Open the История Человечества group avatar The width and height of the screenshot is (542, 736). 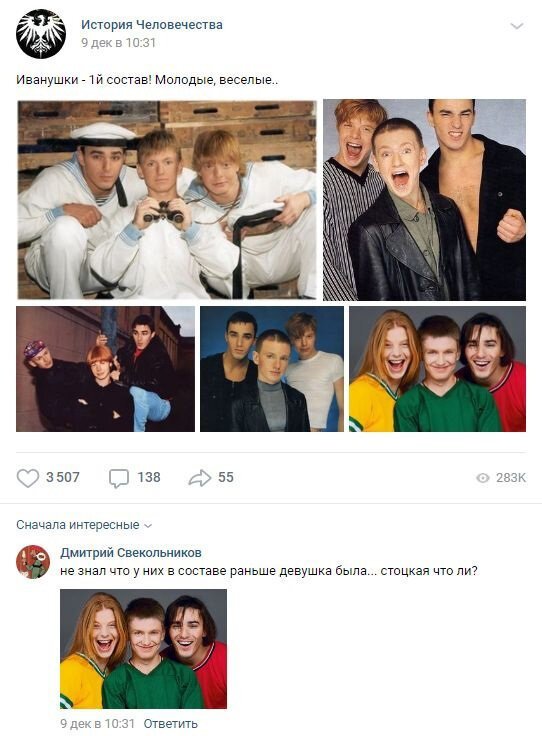[41, 33]
